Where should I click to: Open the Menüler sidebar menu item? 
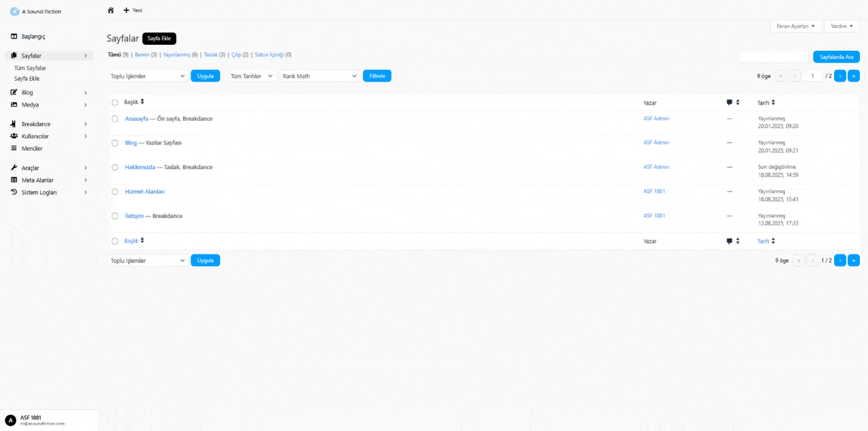click(x=32, y=149)
